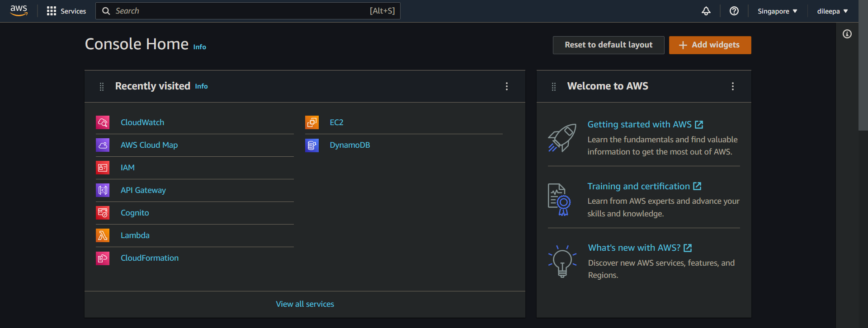Open Console Home Info link

coord(200,47)
